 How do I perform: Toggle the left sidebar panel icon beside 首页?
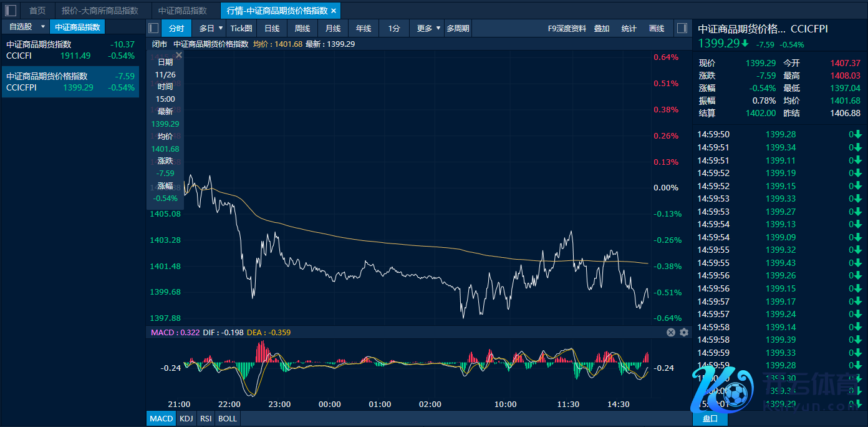tap(11, 10)
